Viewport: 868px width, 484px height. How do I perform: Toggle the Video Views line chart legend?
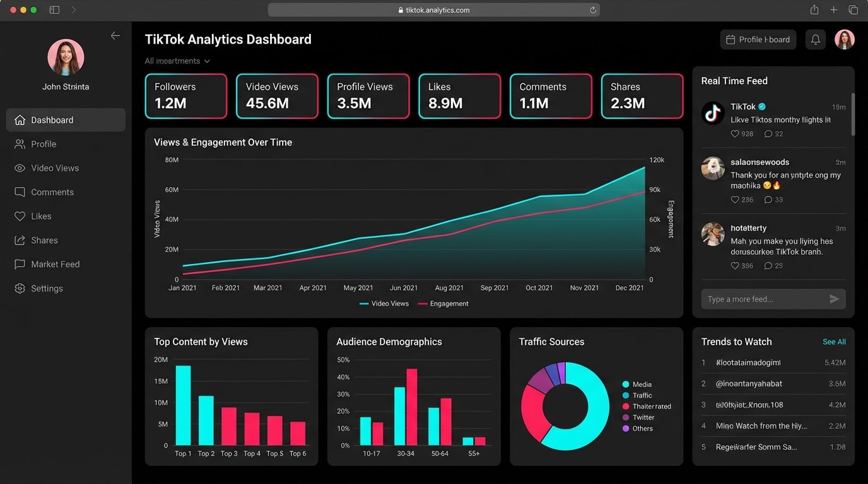pyautogui.click(x=384, y=304)
